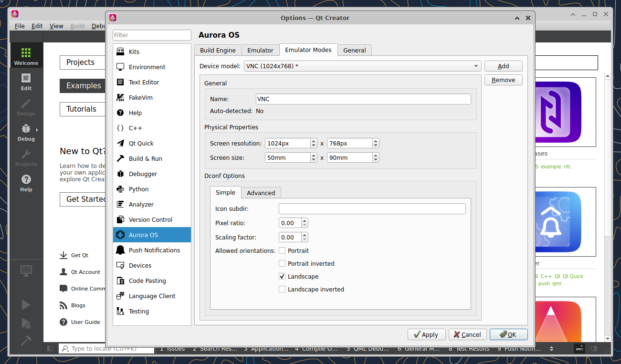Confirm with the OK button
The image size is (621, 364).
pos(509,334)
